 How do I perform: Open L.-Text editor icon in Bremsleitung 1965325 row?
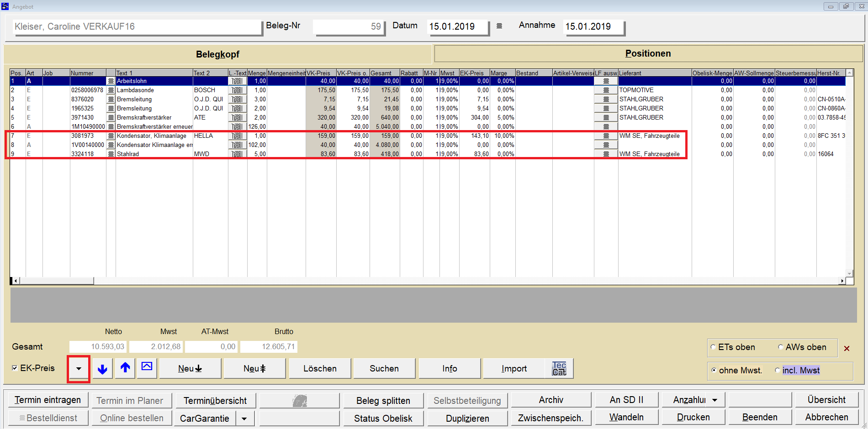tap(237, 109)
